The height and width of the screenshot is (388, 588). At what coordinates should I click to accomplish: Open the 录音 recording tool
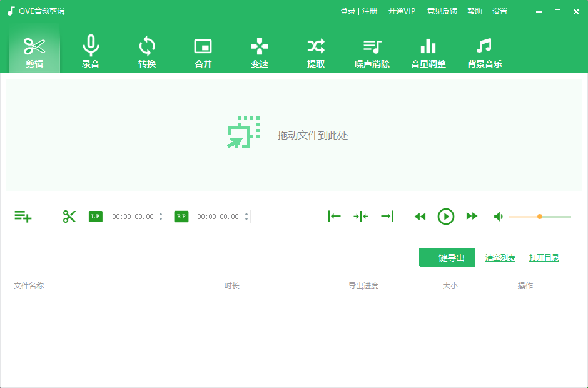(90, 51)
